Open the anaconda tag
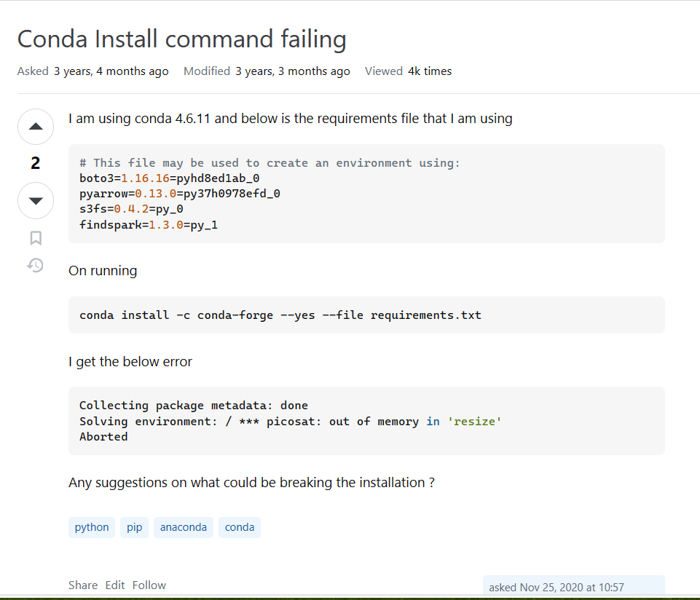This screenshot has height=600, width=700. (x=184, y=527)
